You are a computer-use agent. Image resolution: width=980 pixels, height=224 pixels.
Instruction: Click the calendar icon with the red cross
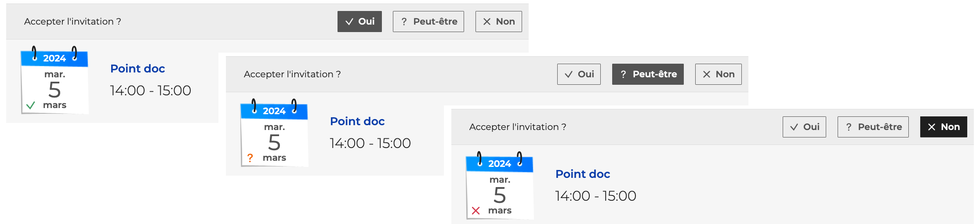pos(500,188)
